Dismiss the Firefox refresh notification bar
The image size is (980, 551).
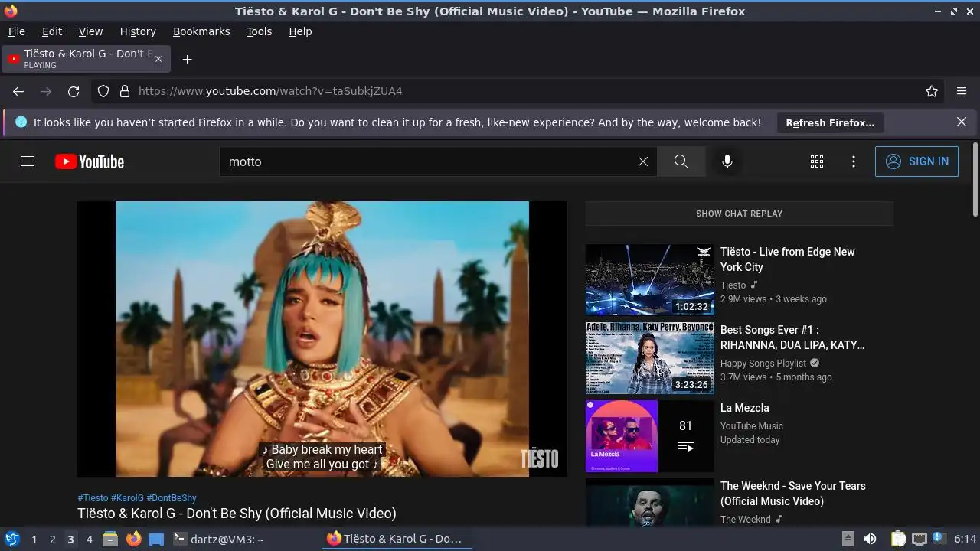962,122
